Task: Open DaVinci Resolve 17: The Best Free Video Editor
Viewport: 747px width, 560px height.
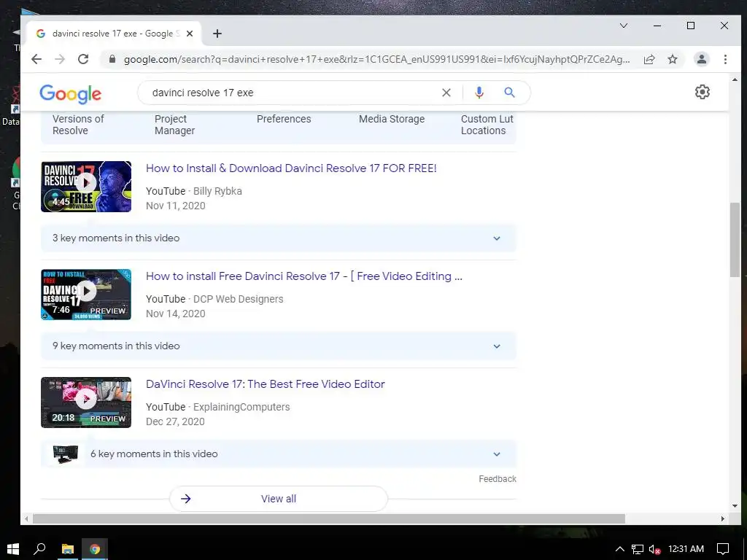Action: (x=266, y=384)
